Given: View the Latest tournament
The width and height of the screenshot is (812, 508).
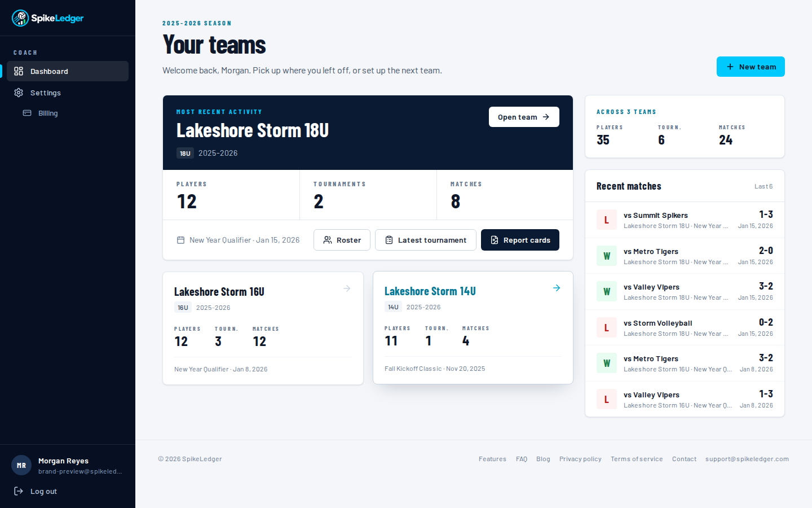Looking at the screenshot, I should click(426, 240).
